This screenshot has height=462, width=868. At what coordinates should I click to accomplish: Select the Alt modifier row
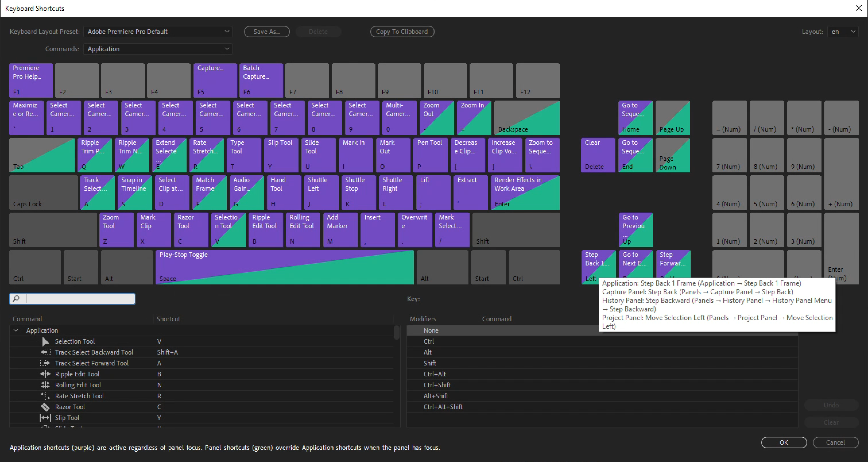point(427,352)
